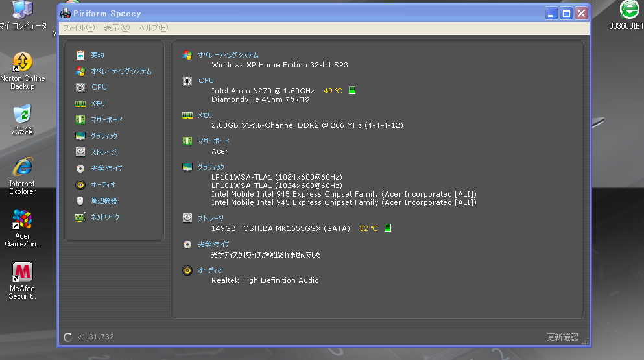The image size is (644, 360).
Task: Click the 光学ドライブ disc icon in sidebar
Action: [80, 169]
